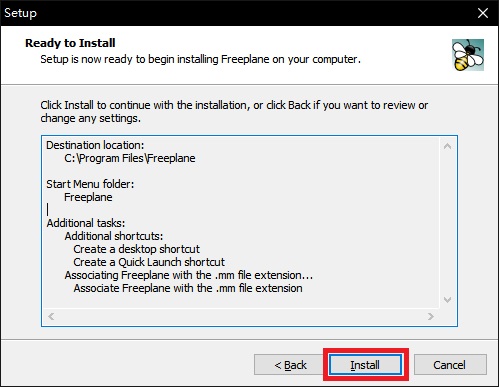Close the Setup window

[x=483, y=13]
